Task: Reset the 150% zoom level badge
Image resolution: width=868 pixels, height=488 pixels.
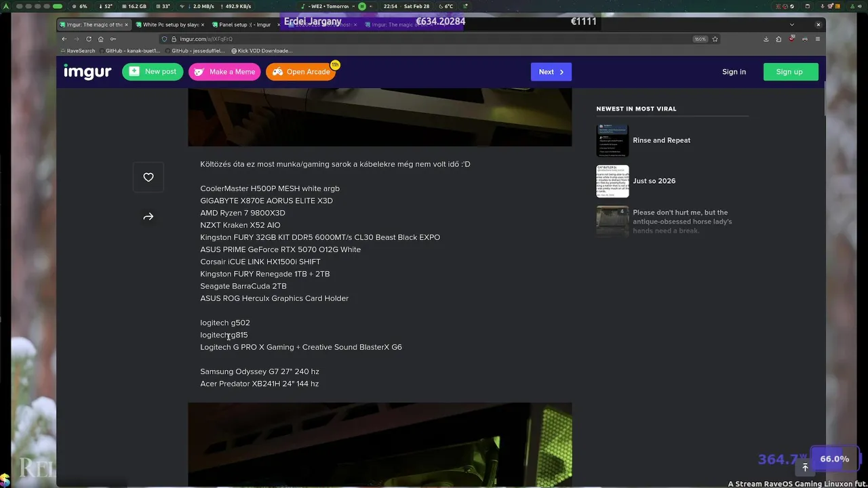Action: coord(700,39)
